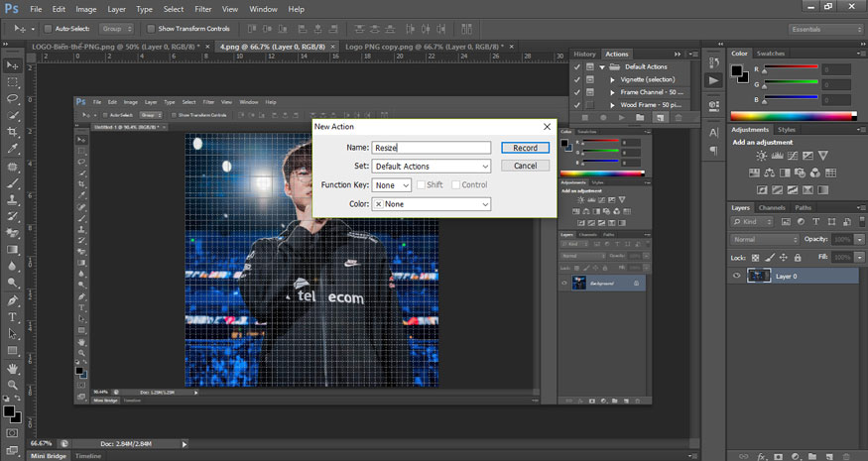This screenshot has width=868, height=461.
Task: Select the Horizontal Type tool
Action: [x=12, y=317]
